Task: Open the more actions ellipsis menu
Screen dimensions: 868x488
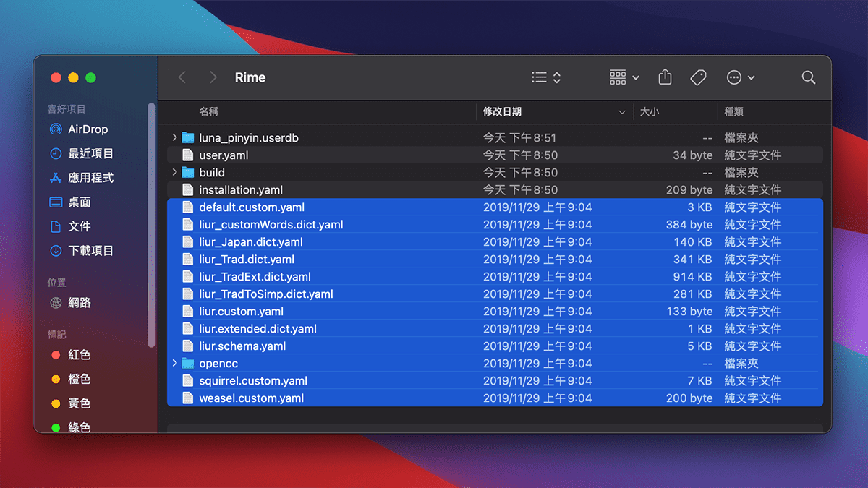Action: (741, 77)
